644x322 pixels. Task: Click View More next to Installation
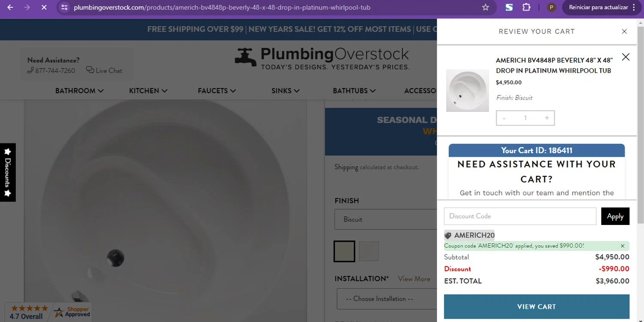[414, 279]
